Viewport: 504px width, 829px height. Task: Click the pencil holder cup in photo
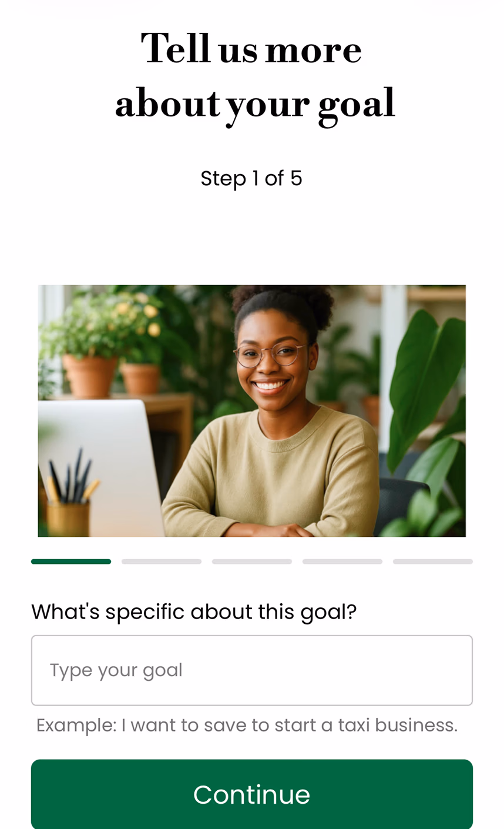coord(68,517)
